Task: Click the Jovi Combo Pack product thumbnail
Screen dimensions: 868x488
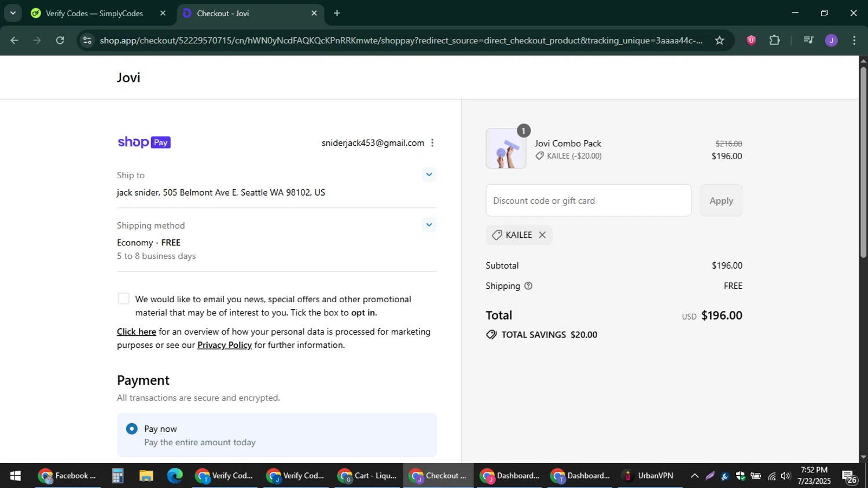Action: [x=506, y=149]
